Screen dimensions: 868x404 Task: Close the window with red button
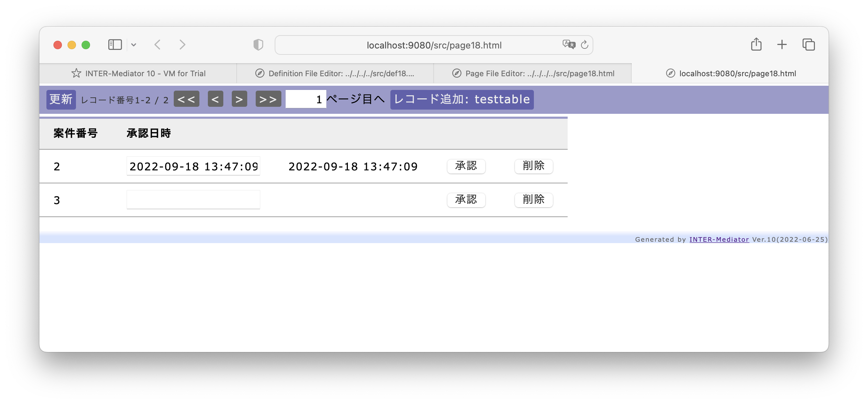(x=58, y=45)
